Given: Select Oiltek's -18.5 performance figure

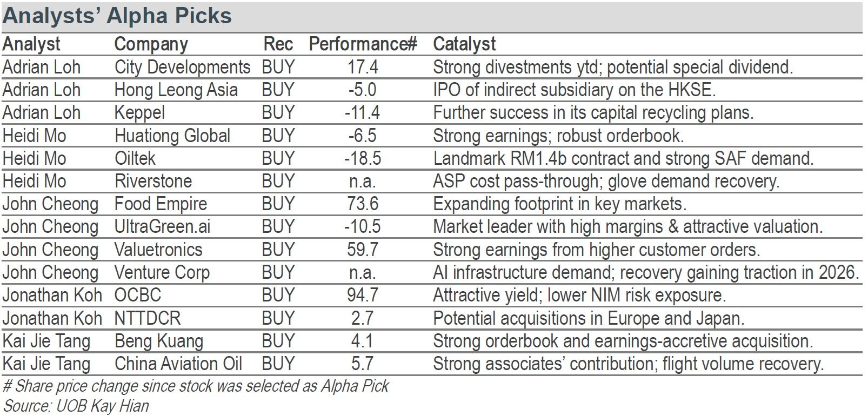Looking at the screenshot, I should pyautogui.click(x=362, y=158).
